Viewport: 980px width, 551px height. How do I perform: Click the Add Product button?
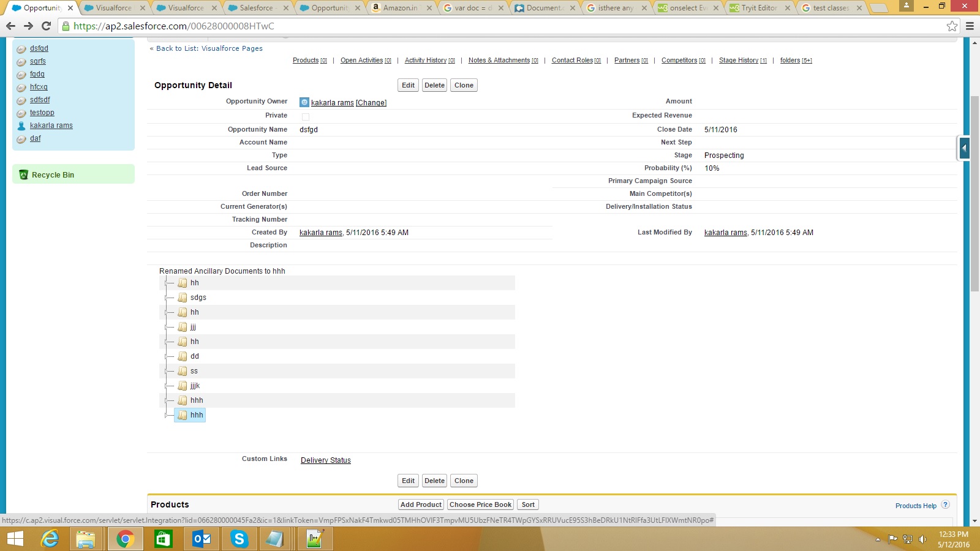(x=421, y=504)
